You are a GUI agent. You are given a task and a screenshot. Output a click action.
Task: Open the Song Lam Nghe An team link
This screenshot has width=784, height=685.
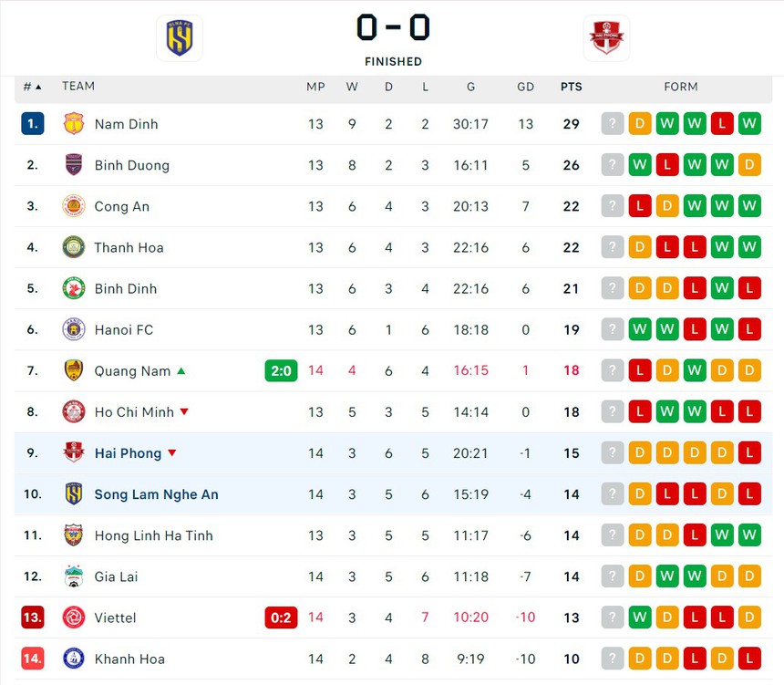[x=156, y=494]
